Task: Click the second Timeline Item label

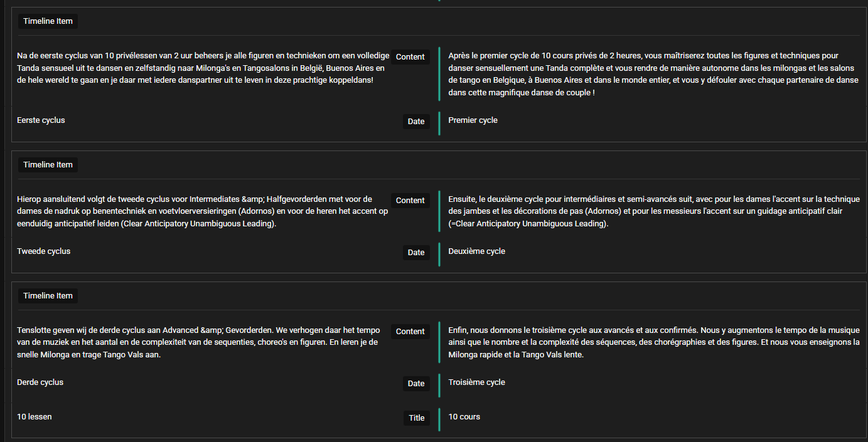Action: tap(48, 165)
